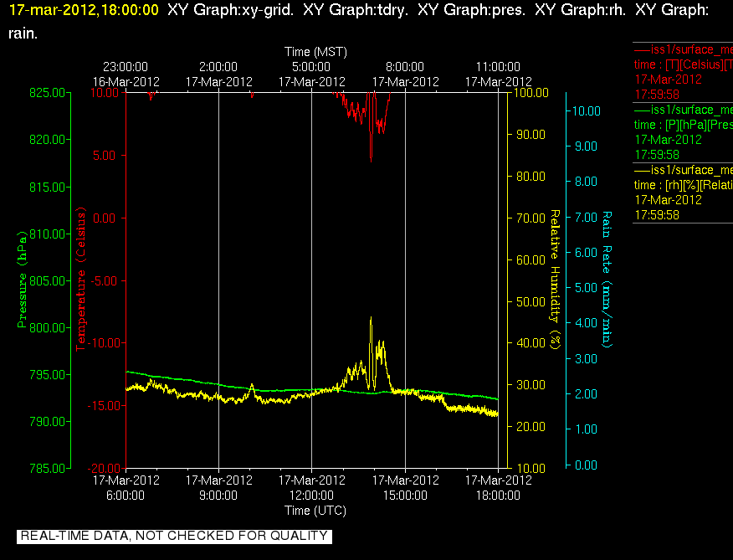Click the 790.00 pressure tick label
The image size is (733, 560).
click(47, 421)
